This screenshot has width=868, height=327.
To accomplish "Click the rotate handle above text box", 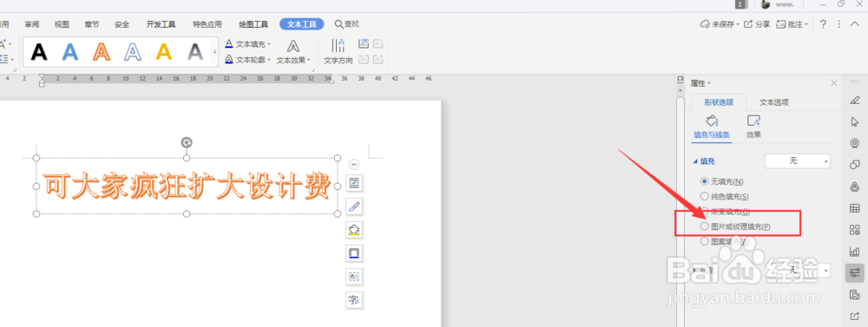I will tap(187, 143).
